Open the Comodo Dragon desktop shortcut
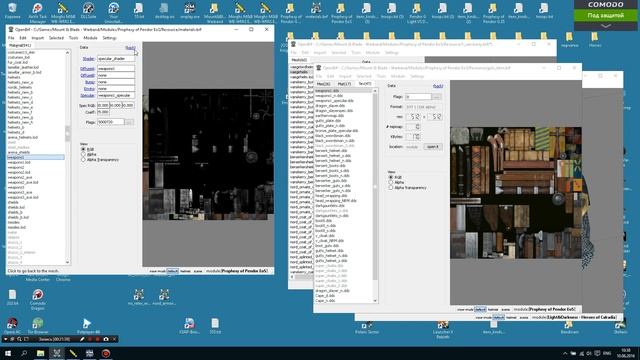 [x=38, y=299]
